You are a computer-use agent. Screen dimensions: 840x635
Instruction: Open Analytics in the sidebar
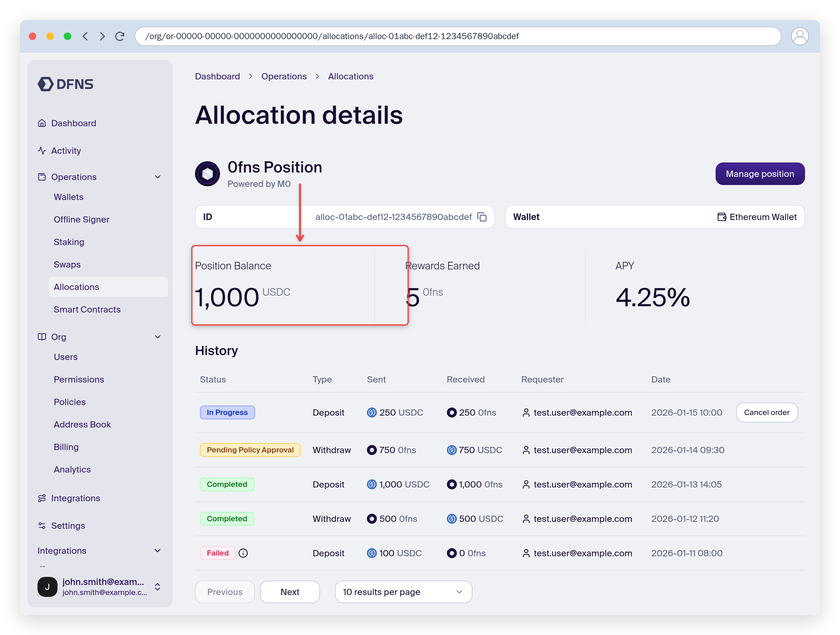point(72,469)
